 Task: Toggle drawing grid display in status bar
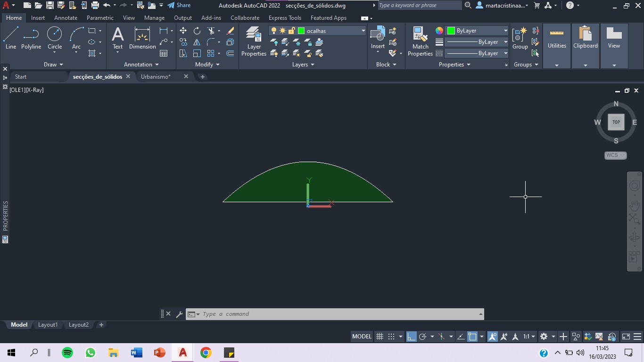click(x=380, y=337)
